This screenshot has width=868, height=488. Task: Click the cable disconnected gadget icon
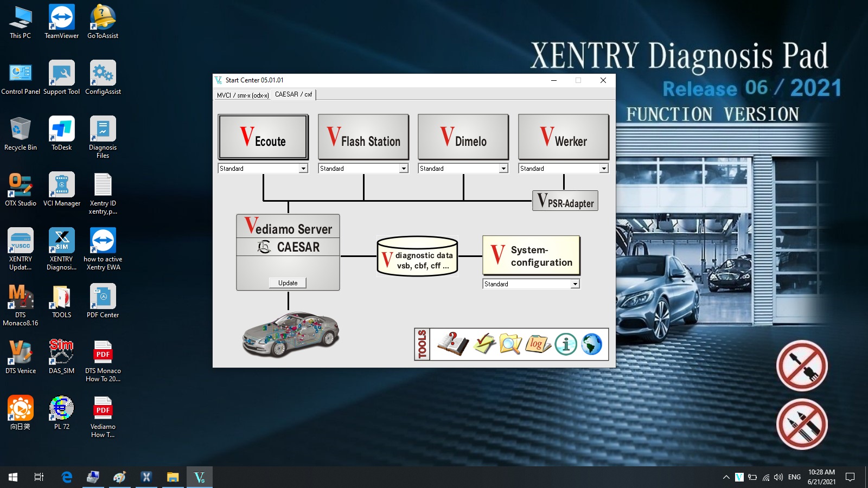(802, 365)
